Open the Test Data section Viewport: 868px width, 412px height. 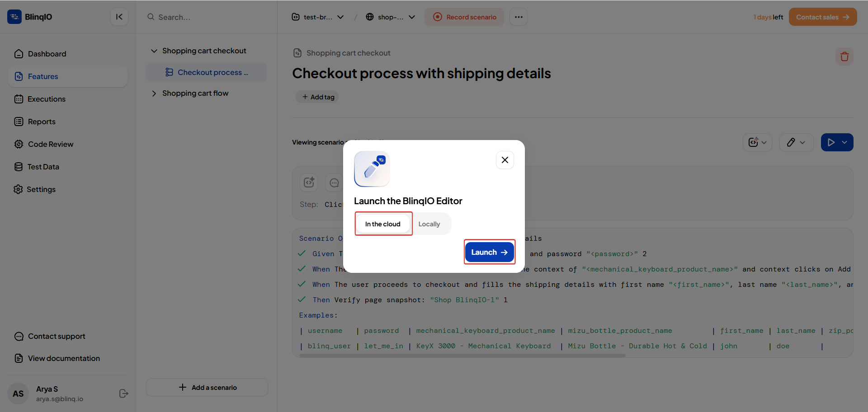click(x=43, y=167)
